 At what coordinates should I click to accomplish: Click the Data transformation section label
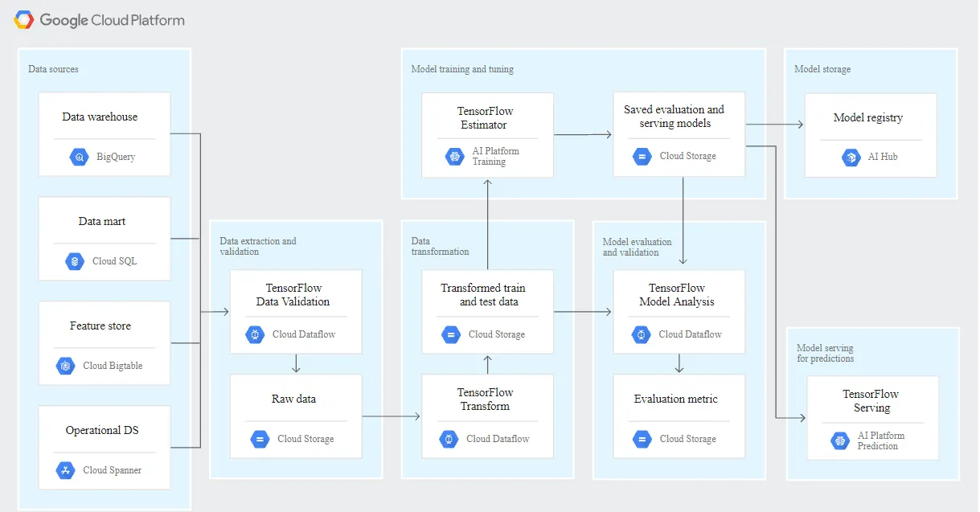click(440, 246)
